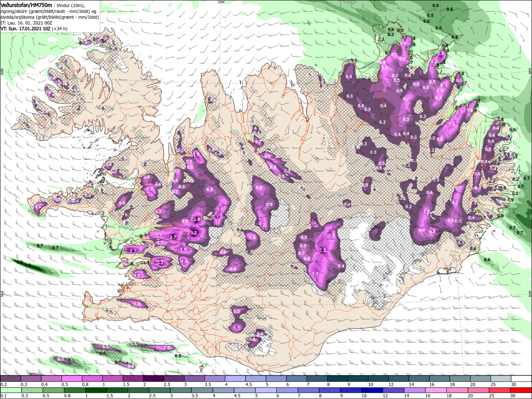Pick the bottom-row legend swatch for 3–3.5 (grey-teal)
This screenshot has width=532, height=399.
coord(181,390)
